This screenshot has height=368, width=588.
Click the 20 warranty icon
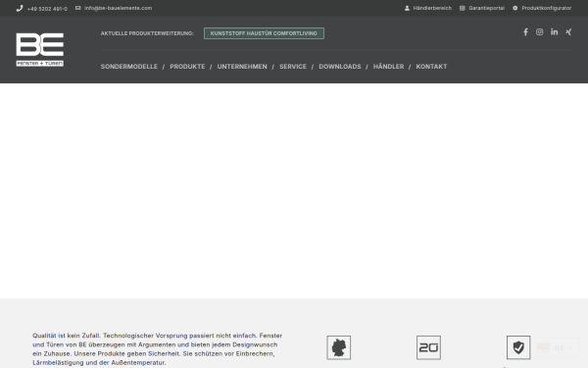click(x=428, y=347)
